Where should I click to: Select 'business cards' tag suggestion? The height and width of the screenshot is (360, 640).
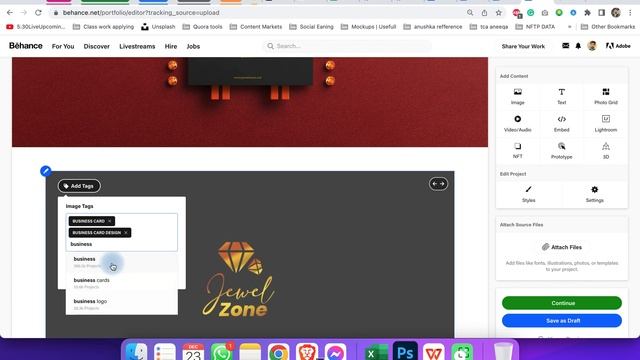(122, 283)
